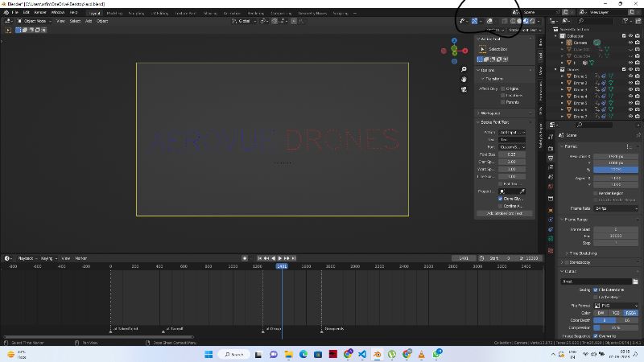
Task: Click the Windows Start button
Action: click(208, 354)
